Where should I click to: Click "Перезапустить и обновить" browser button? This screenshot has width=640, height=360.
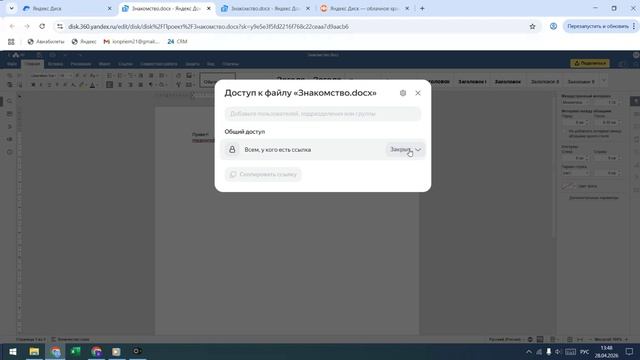600,26
